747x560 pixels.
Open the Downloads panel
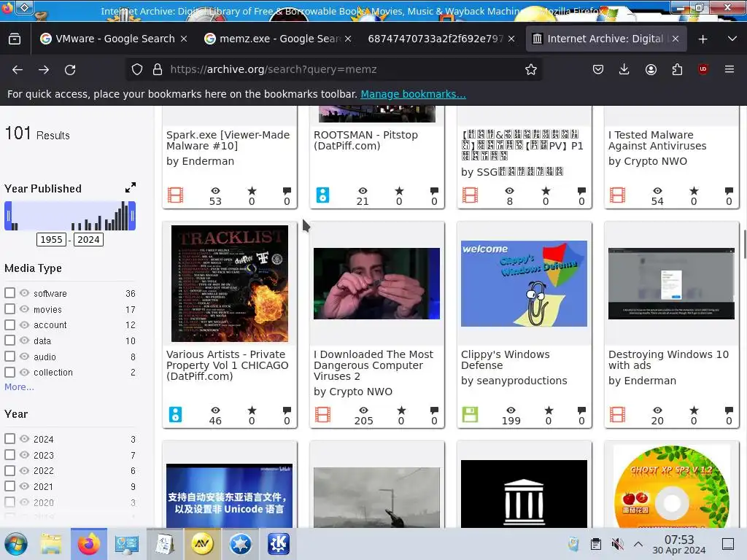pos(624,69)
